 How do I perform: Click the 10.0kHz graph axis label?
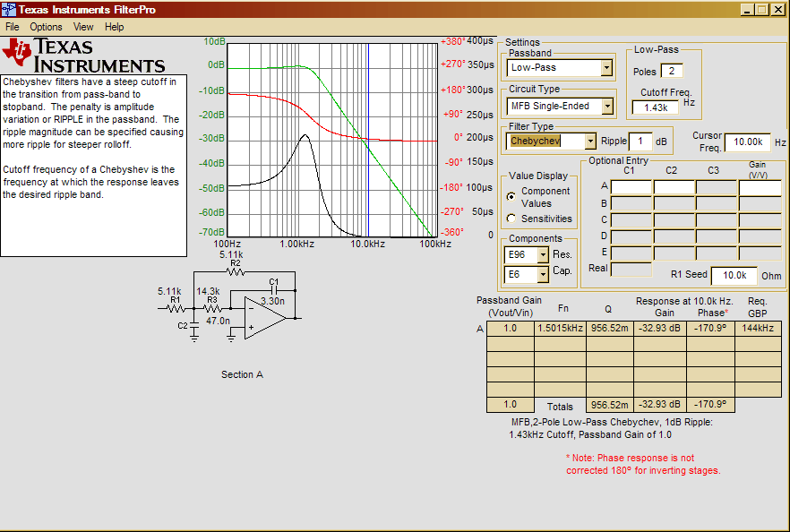click(367, 244)
